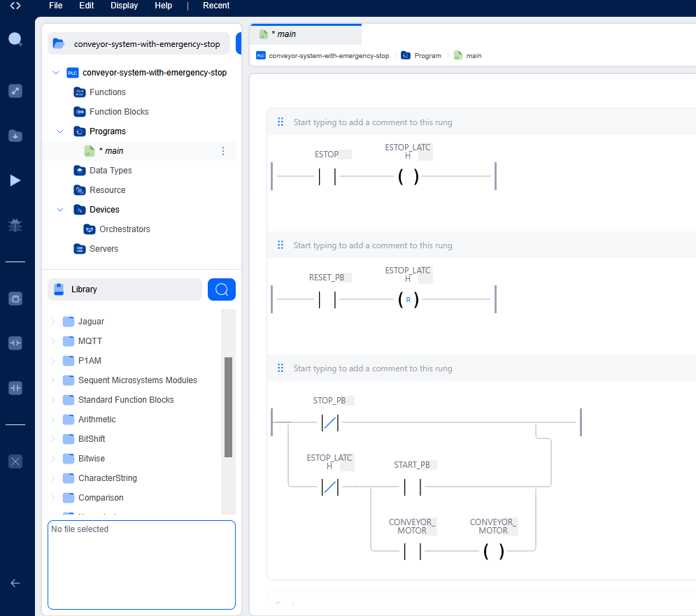
Task: Expand the Comparison library folder
Action: (53, 498)
